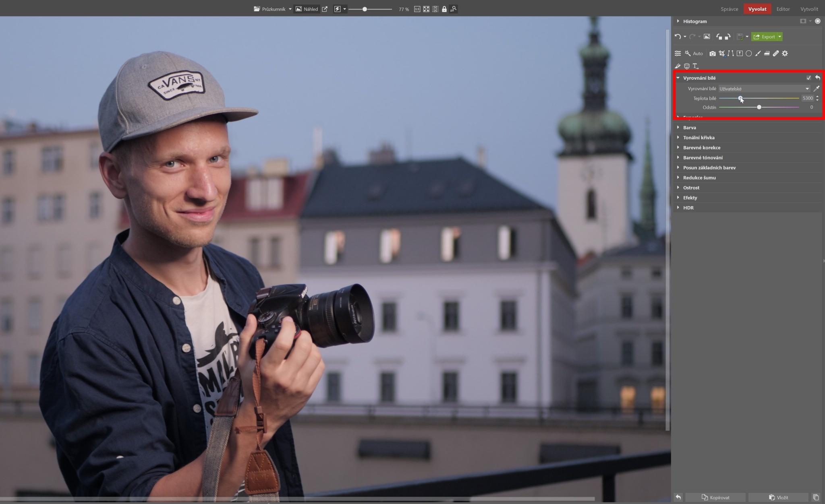Click the grayed Redo arrow icon
The width and height of the screenshot is (825, 504).
tap(692, 37)
